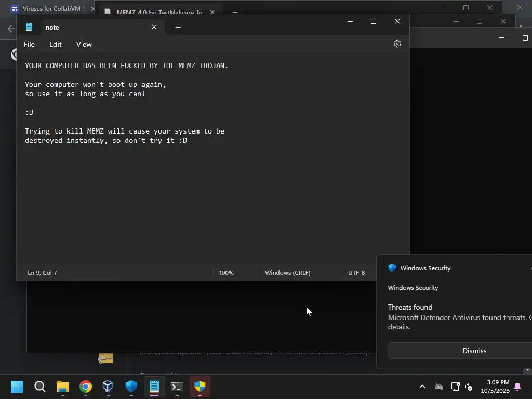Open VirtualBox from the taskbar
532x399 pixels.
[108, 387]
